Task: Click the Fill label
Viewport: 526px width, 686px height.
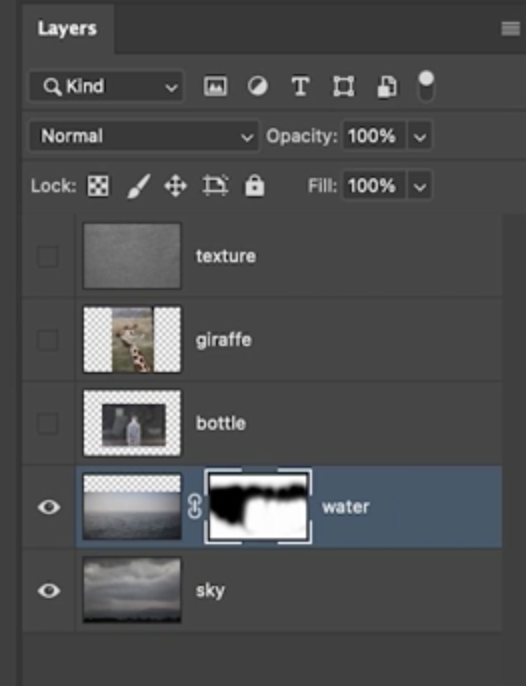Action: 322,186
